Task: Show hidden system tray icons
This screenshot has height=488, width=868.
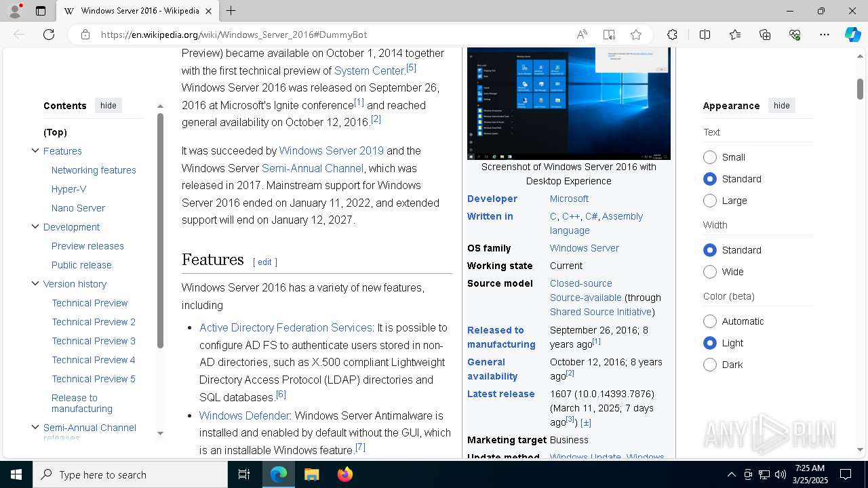Action: (x=731, y=474)
